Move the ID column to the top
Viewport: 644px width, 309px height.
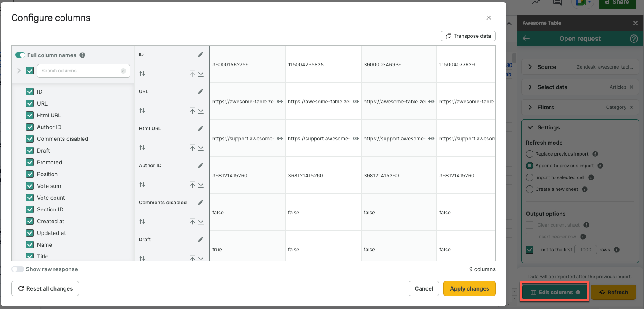tap(192, 74)
